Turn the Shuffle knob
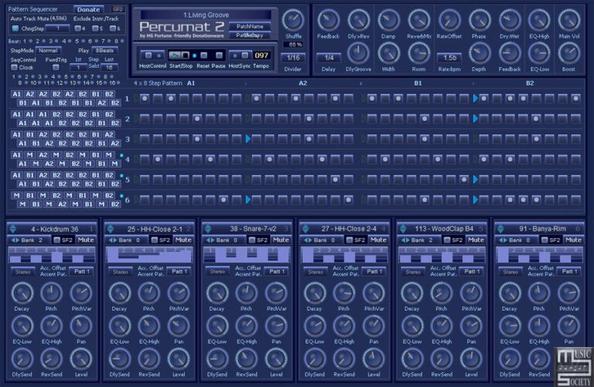This screenshot has height=387, width=594. [293, 20]
